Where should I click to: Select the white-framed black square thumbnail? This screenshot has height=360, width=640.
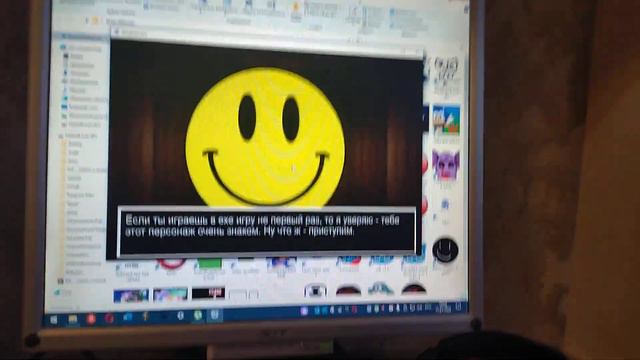click(316, 290)
